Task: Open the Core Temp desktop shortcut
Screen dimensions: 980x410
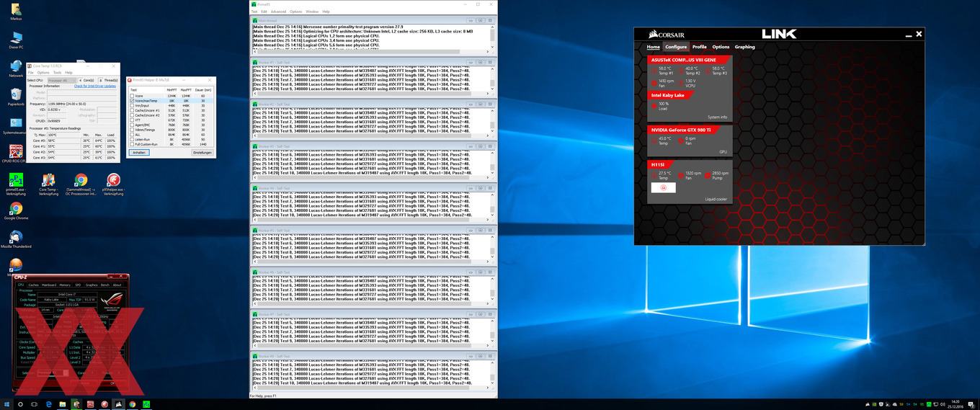Action: coord(48,184)
